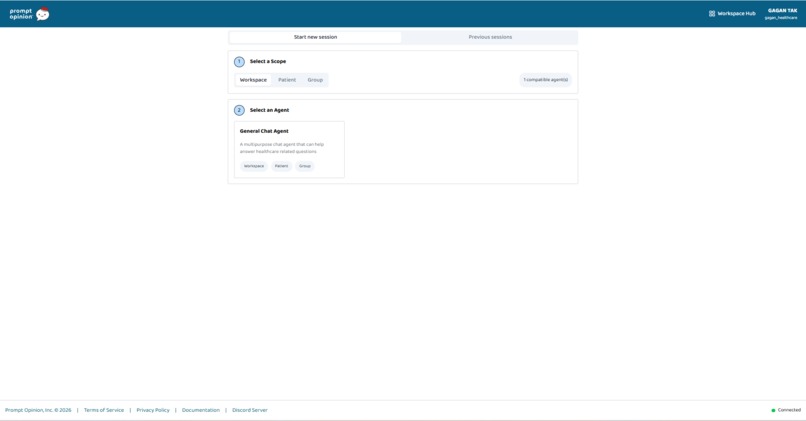806x421 pixels.
Task: Click the 1 compatible agent(s) badge
Action: (545, 80)
